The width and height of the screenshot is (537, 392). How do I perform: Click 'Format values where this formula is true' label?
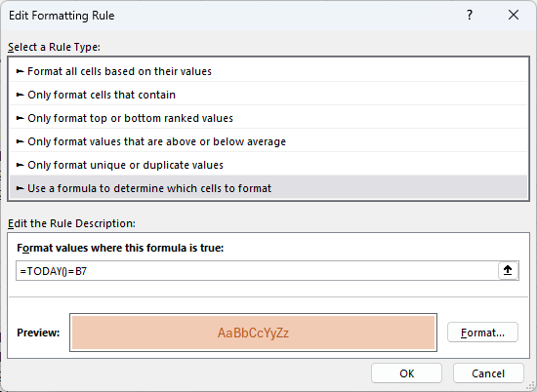point(120,248)
